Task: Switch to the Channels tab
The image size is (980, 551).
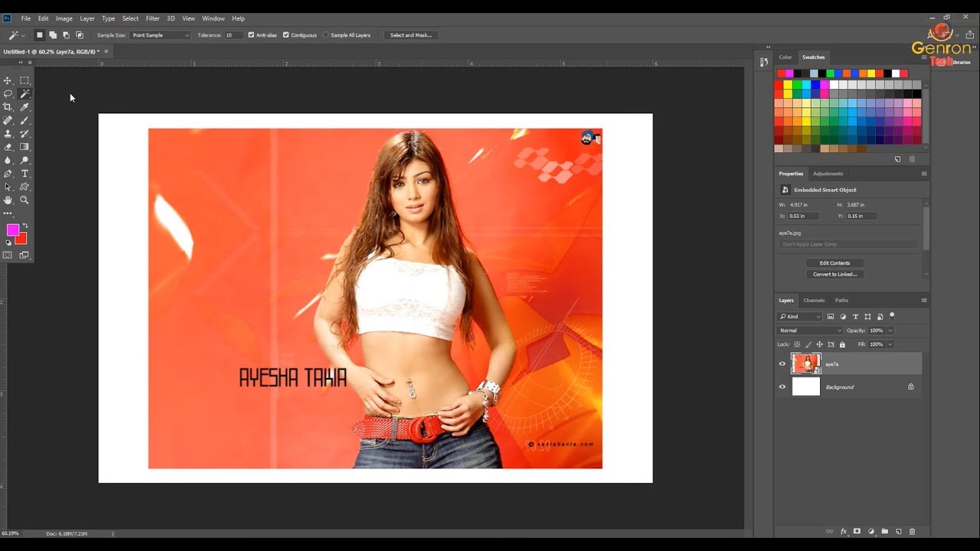Action: click(x=814, y=300)
